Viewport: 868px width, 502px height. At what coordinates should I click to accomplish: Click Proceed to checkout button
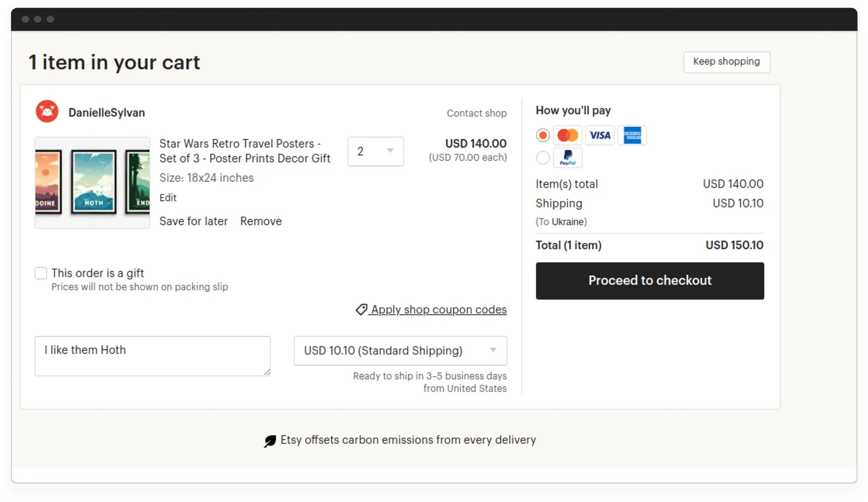click(650, 281)
